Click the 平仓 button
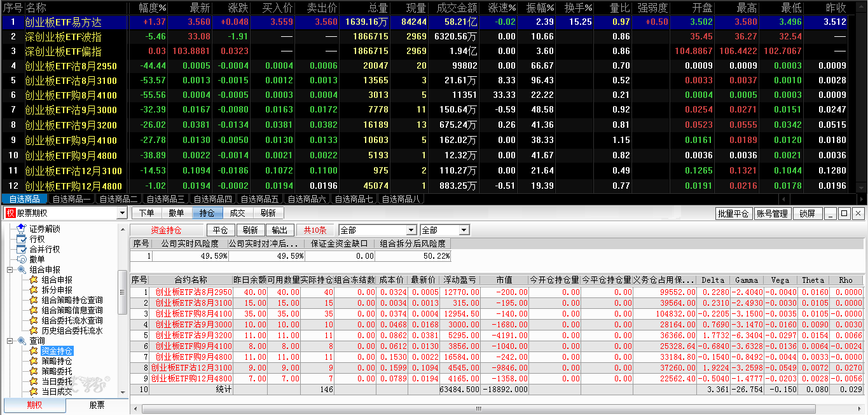Viewport: 868px width, 415px height. 221,230
